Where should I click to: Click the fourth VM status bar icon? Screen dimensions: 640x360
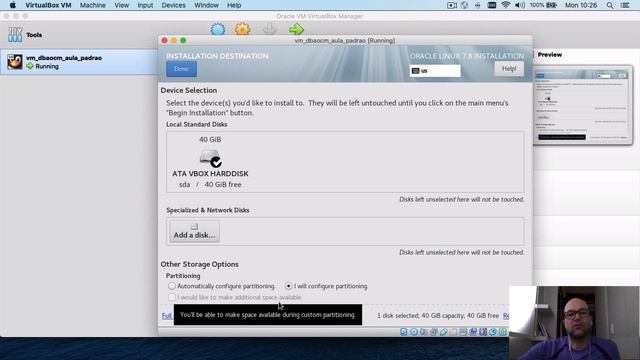(x=433, y=332)
